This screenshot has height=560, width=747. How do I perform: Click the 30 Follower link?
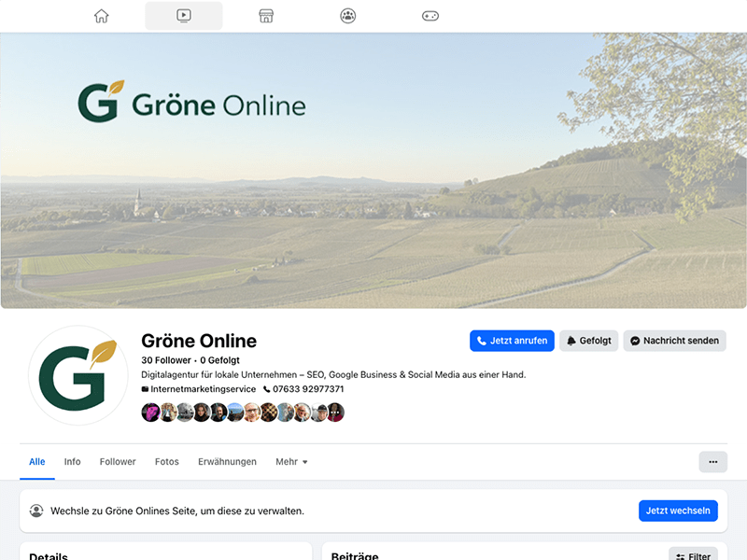click(x=166, y=360)
